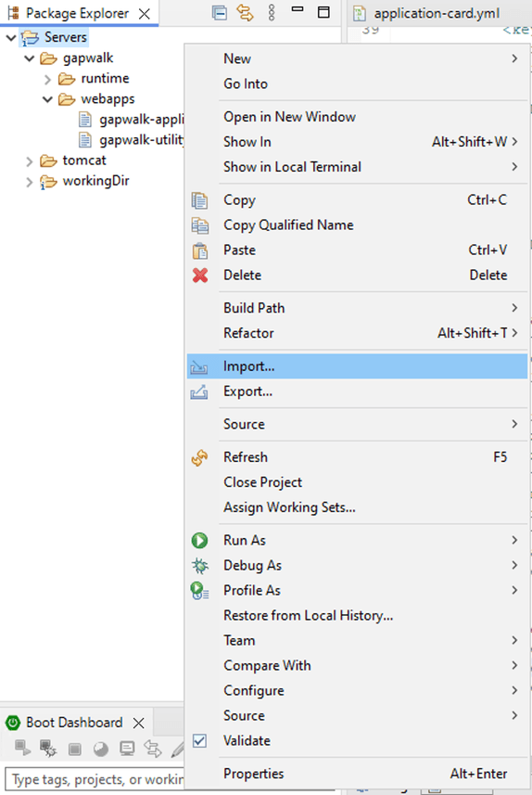Maximize the Package Explorer view

click(323, 12)
